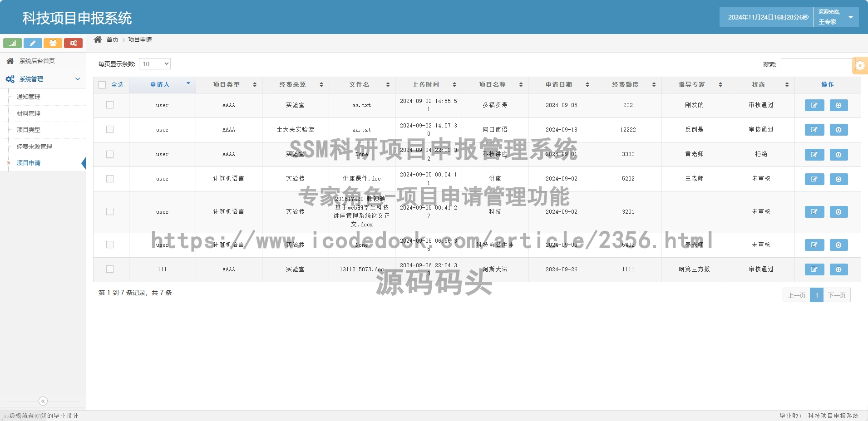Check the row with funding 5402

pyautogui.click(x=110, y=245)
